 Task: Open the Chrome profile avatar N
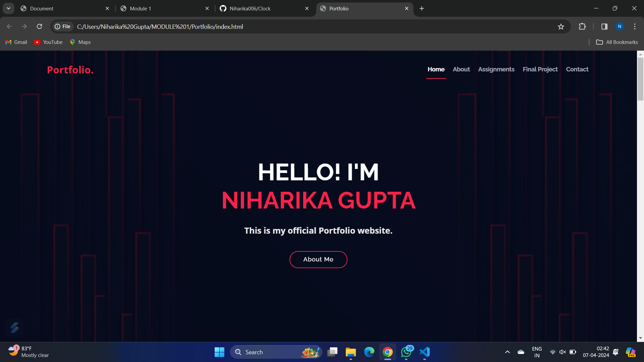[x=620, y=26]
